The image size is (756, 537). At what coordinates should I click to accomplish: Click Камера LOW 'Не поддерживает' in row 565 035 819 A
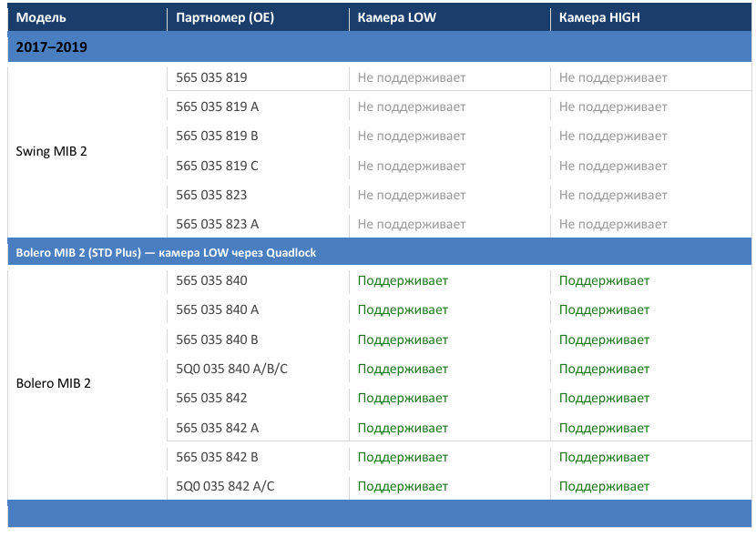point(412,106)
